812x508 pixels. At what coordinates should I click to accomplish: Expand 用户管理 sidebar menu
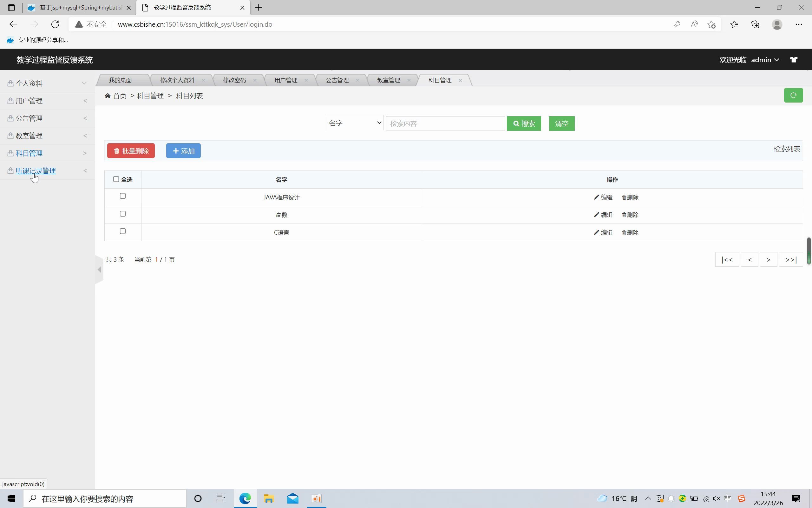coord(47,101)
